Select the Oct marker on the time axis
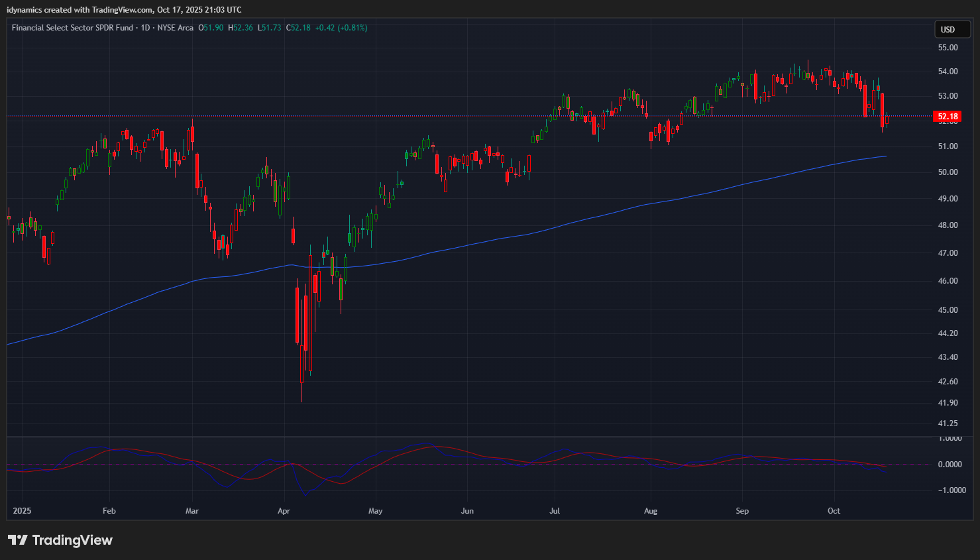980x560 pixels. pyautogui.click(x=834, y=511)
